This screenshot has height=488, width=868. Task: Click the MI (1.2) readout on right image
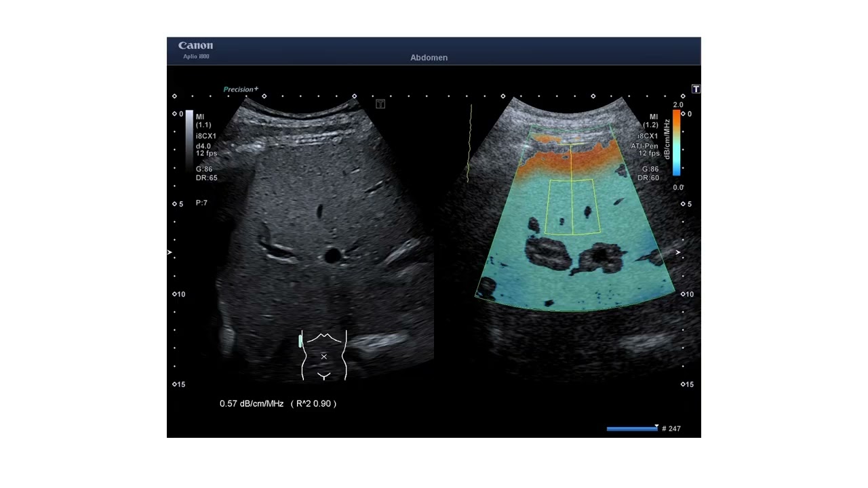pyautogui.click(x=650, y=121)
